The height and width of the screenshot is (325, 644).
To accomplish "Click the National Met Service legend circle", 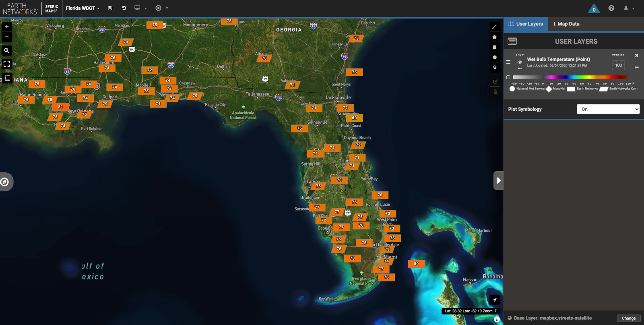I will [x=512, y=89].
